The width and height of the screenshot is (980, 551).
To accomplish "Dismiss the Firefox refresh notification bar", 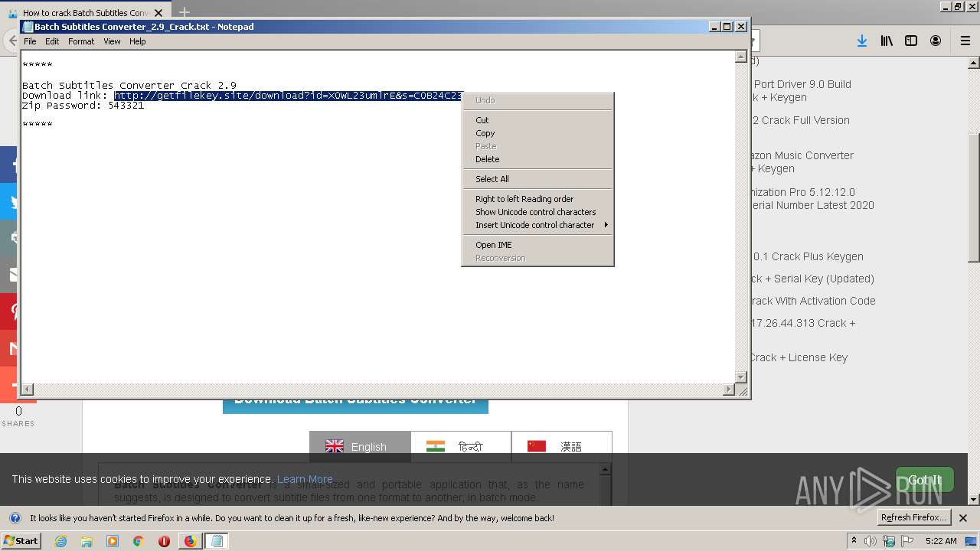I will (963, 518).
